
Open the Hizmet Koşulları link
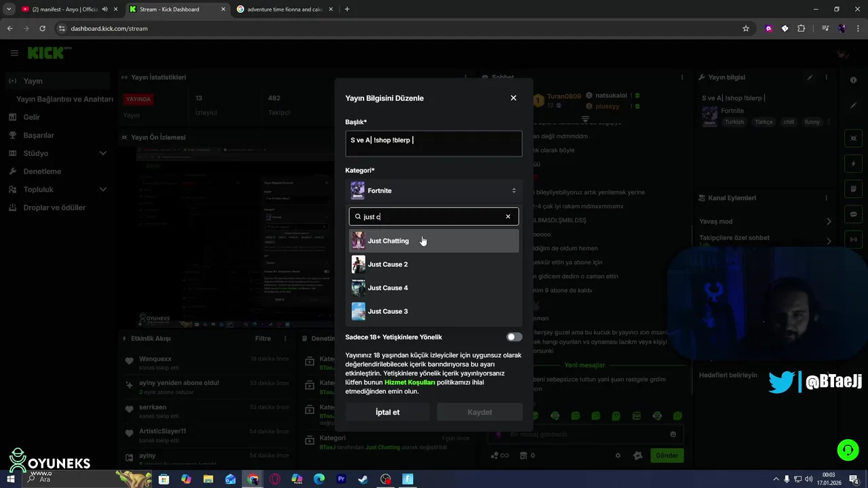point(410,382)
